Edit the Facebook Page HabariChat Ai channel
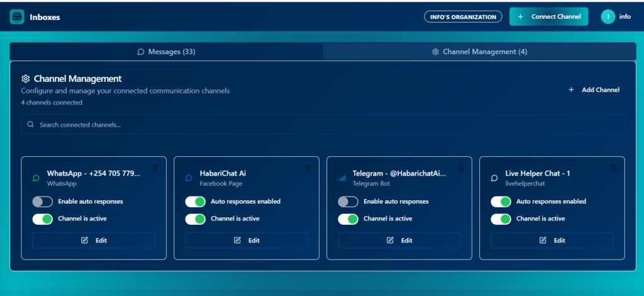Image resolution: width=644 pixels, height=296 pixels. point(247,240)
